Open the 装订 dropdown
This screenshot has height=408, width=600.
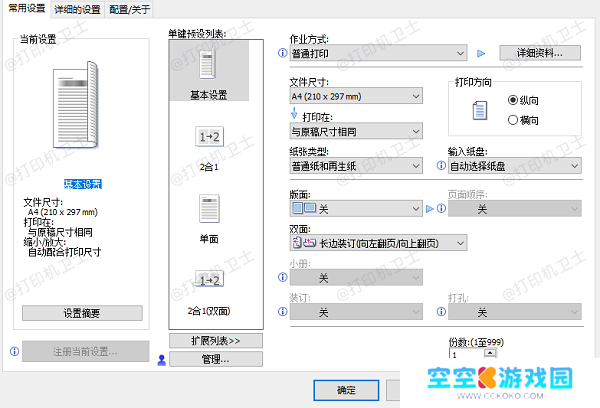coord(356,312)
